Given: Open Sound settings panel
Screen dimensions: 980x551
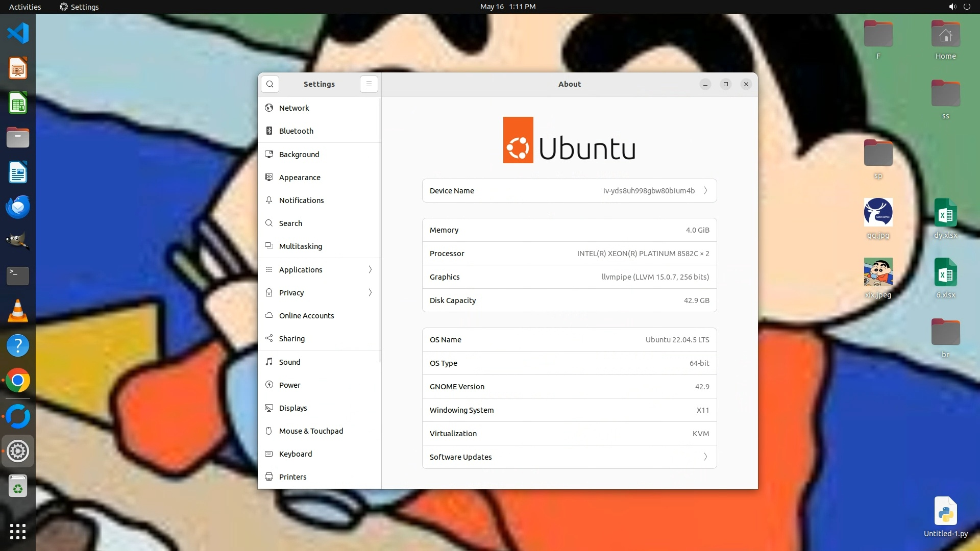Looking at the screenshot, I should tap(289, 362).
